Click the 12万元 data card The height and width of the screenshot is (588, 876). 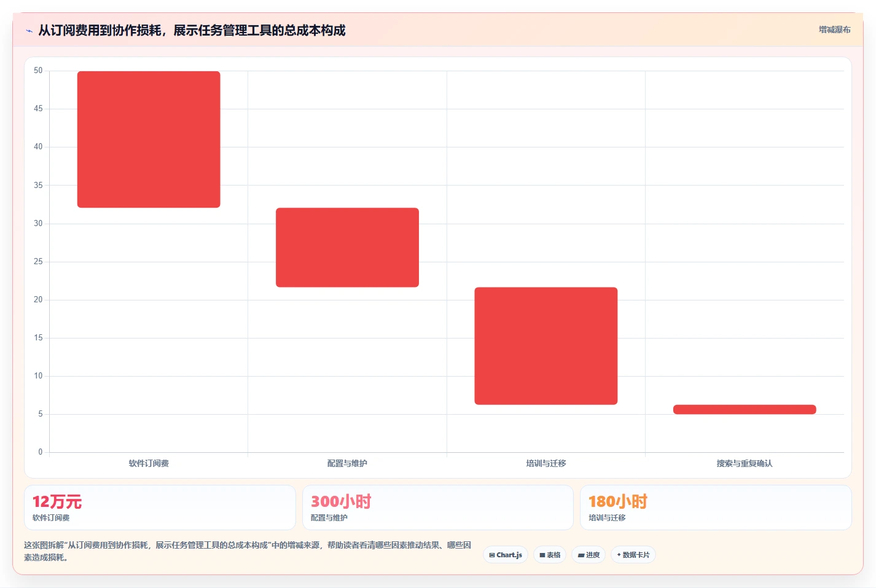tap(160, 508)
